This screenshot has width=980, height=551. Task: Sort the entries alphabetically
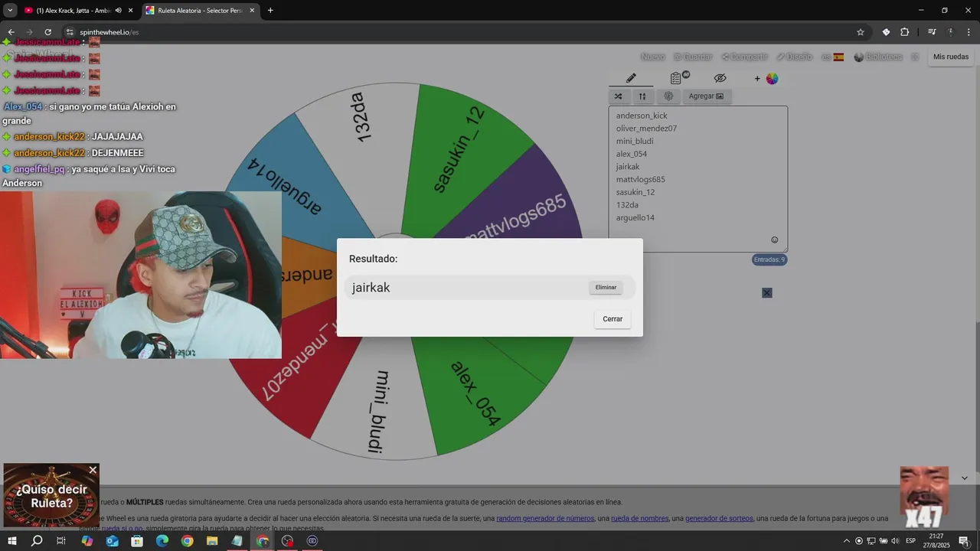(642, 96)
